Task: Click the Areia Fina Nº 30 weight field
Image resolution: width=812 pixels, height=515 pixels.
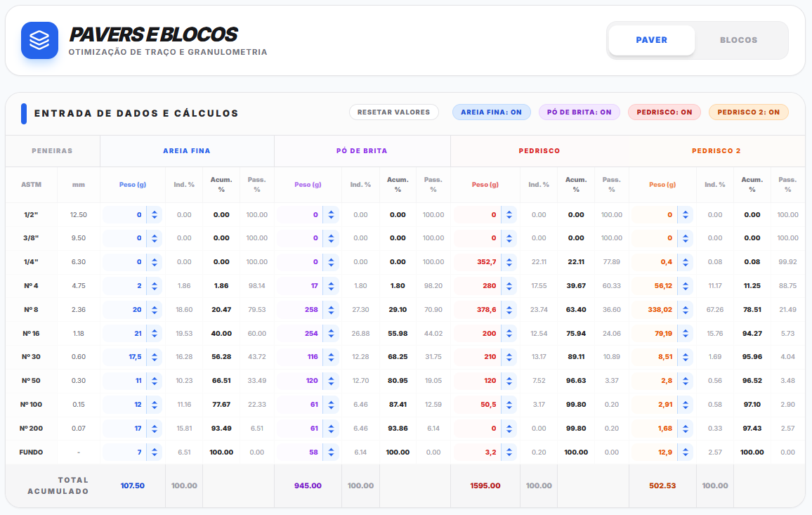Action: 125,357
